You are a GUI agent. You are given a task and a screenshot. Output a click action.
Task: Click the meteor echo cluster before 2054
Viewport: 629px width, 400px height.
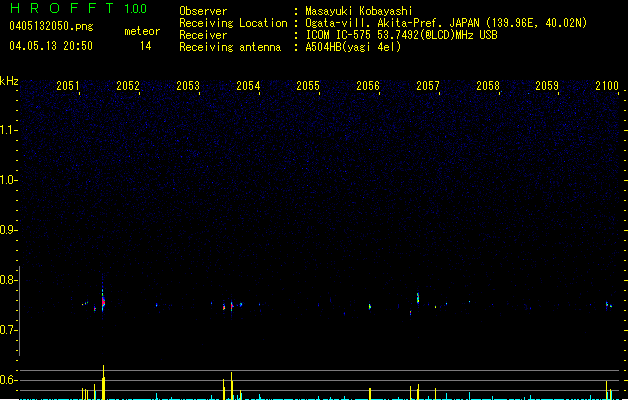point(232,306)
